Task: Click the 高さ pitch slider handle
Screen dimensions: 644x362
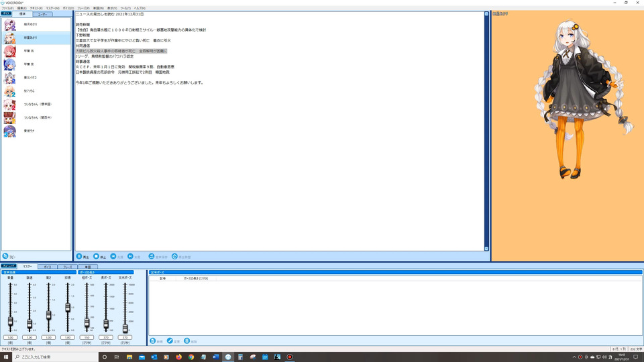Action: (x=48, y=315)
